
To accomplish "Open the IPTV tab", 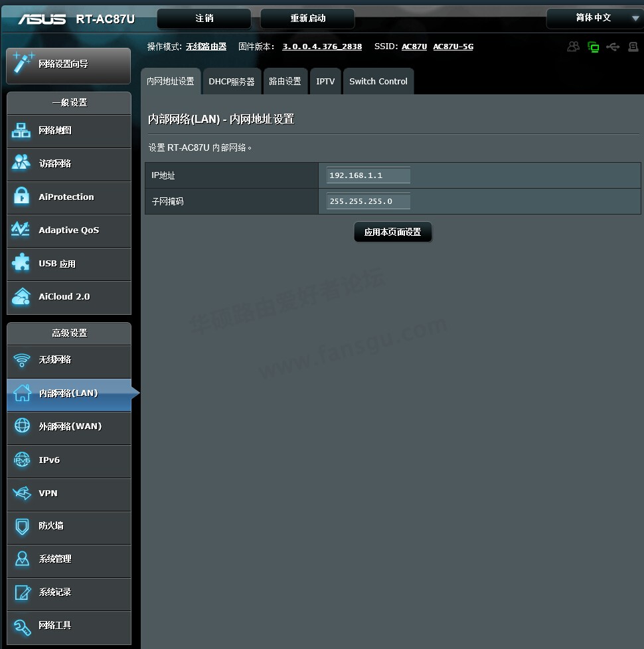I will [325, 81].
